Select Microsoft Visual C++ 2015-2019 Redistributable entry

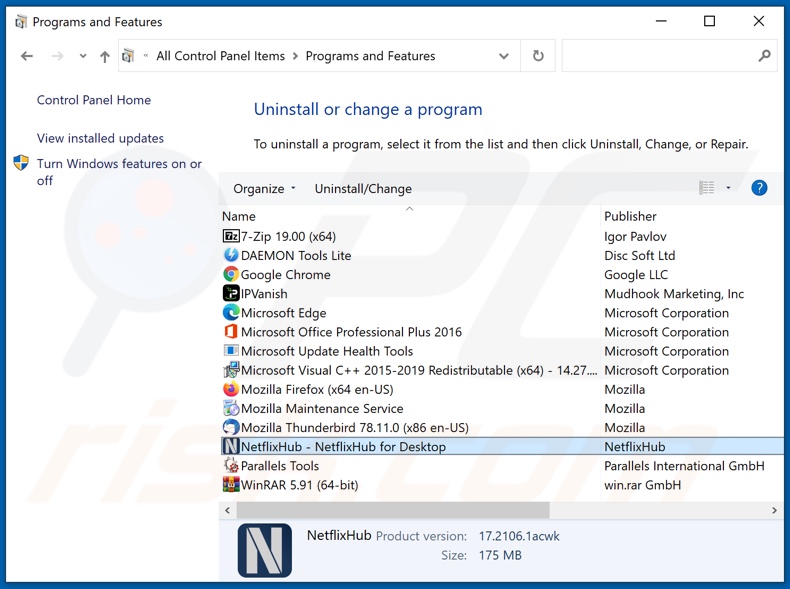click(419, 370)
